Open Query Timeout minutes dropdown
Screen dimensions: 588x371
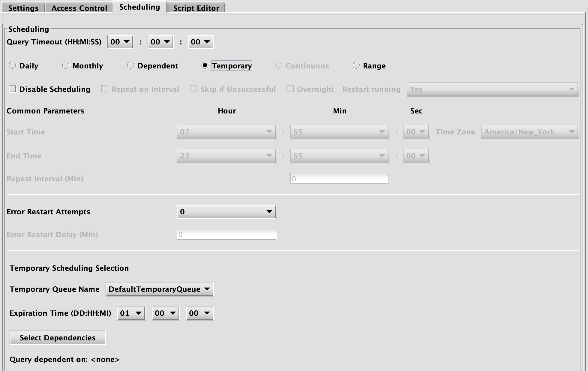[x=160, y=42]
